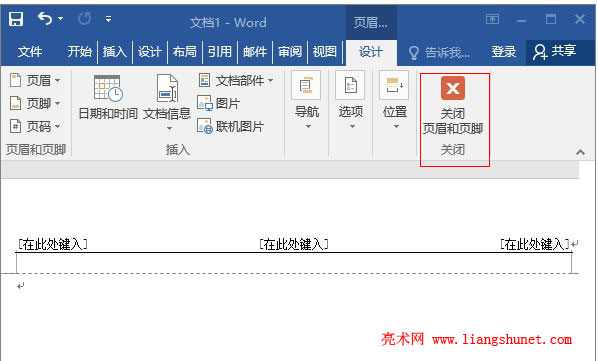Click the 联机图片 online pictures button
This screenshot has width=598, height=361.
point(230,126)
